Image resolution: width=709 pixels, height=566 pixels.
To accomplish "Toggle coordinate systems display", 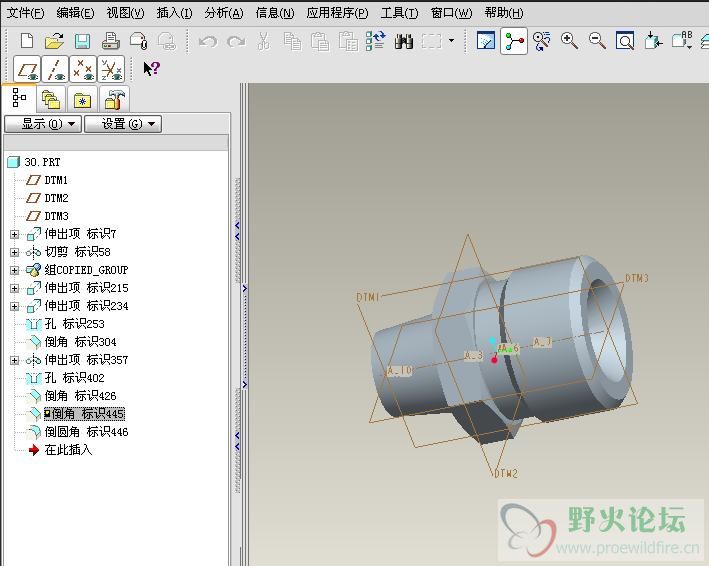I will coord(111,71).
